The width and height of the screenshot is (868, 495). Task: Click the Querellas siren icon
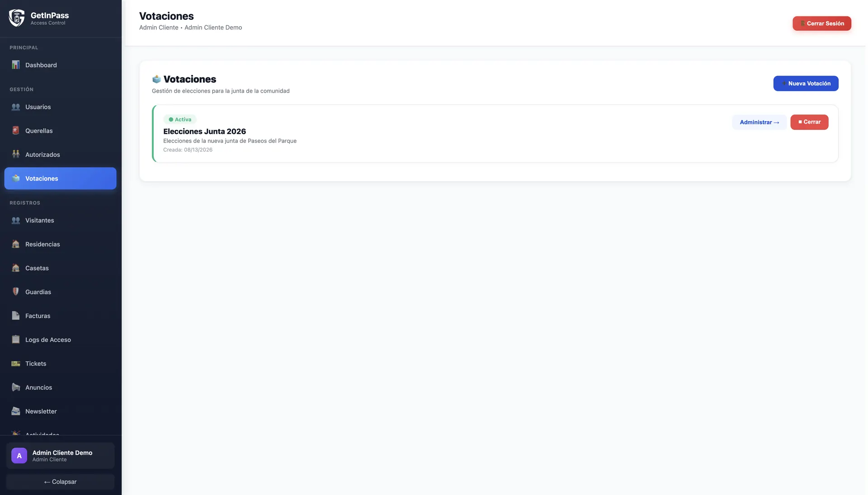16,130
